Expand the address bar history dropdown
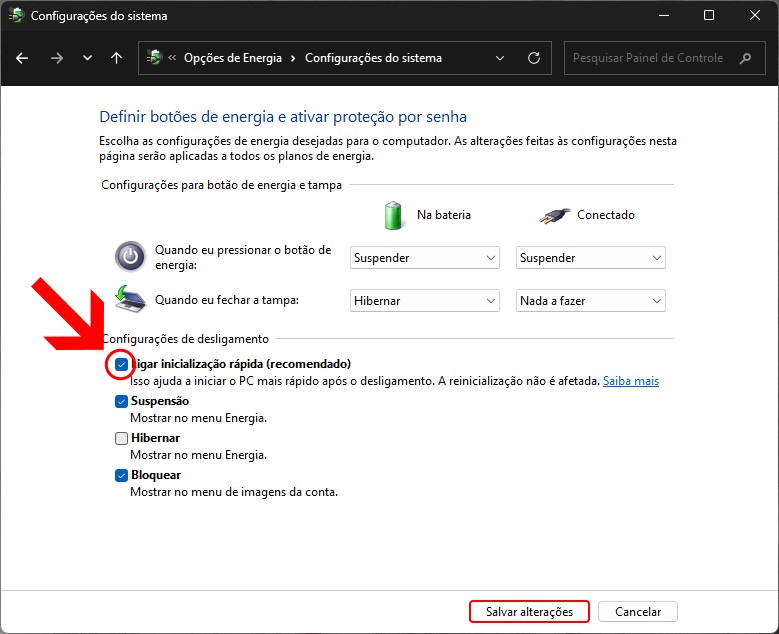This screenshot has height=634, width=779. (x=500, y=58)
